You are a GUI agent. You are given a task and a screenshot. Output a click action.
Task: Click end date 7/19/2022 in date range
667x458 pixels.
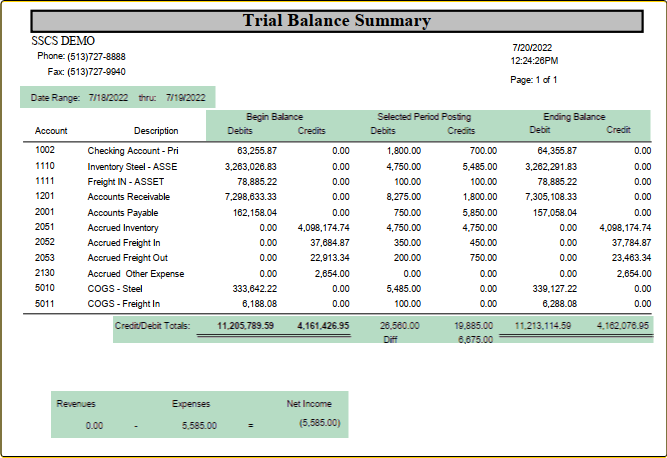(x=185, y=98)
